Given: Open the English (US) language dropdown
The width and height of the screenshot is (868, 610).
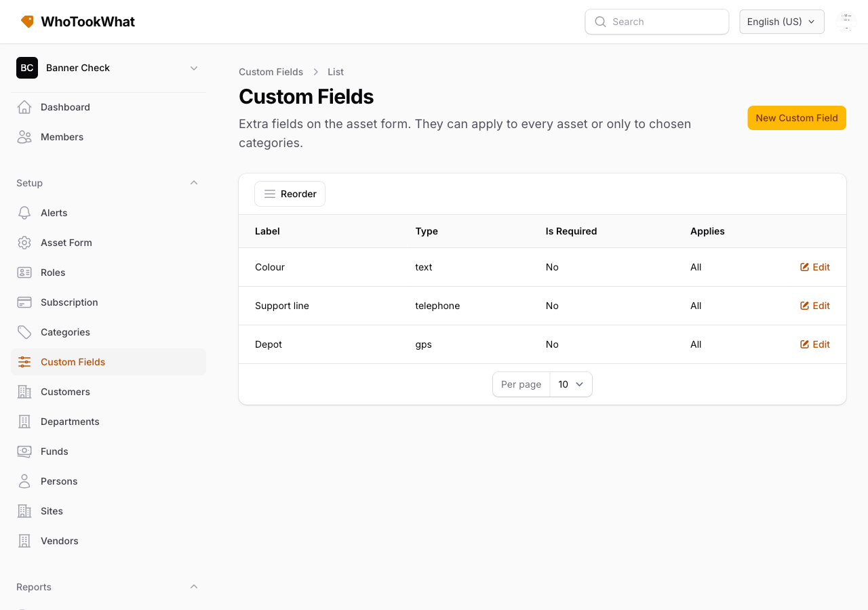Looking at the screenshot, I should (782, 22).
